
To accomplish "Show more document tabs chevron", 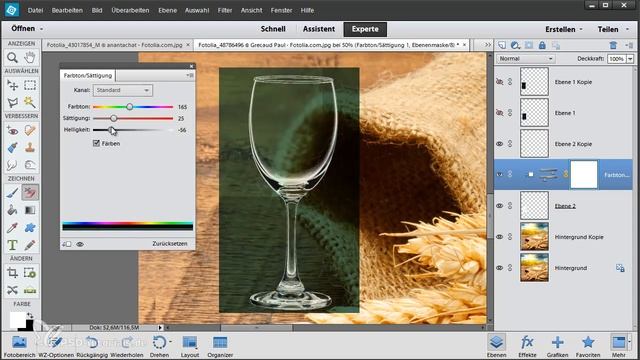I will point(488,45).
